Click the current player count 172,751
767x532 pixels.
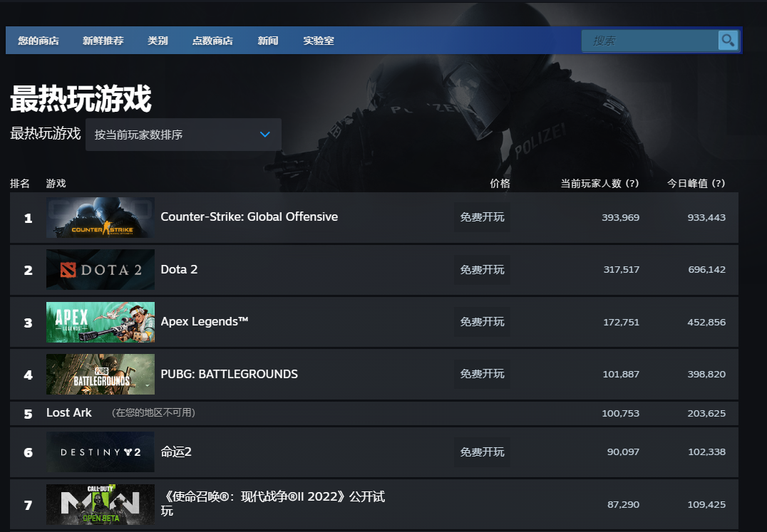tap(622, 322)
